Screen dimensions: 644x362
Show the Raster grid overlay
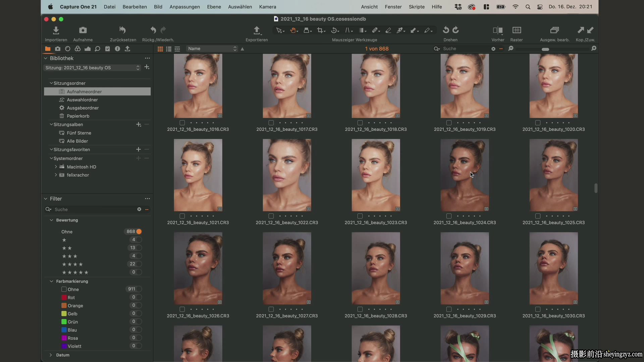pyautogui.click(x=517, y=30)
